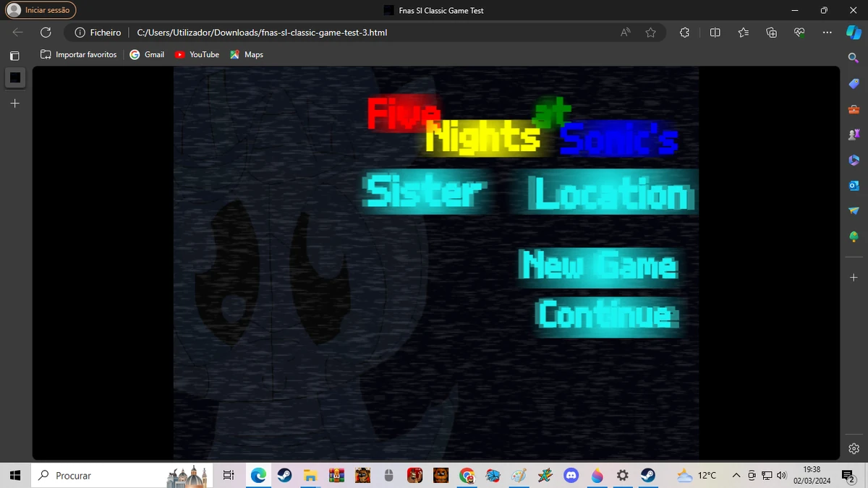
Task: Open Browser essentials in the toolbar
Action: 799,32
